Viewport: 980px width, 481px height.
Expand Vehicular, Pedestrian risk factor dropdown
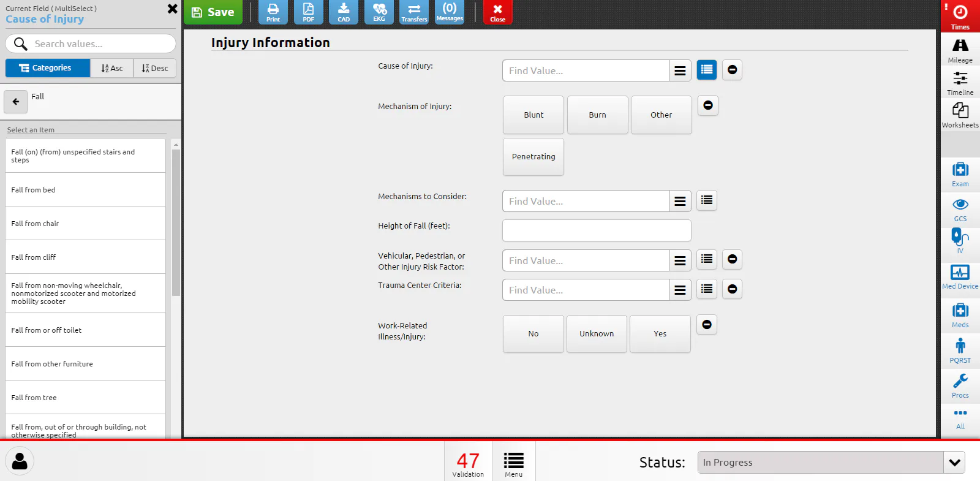pos(680,260)
